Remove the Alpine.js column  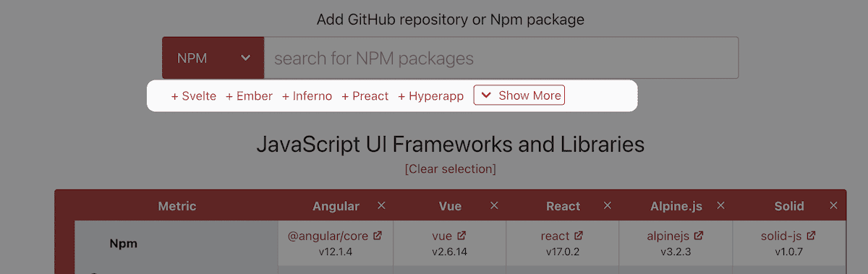click(x=720, y=206)
